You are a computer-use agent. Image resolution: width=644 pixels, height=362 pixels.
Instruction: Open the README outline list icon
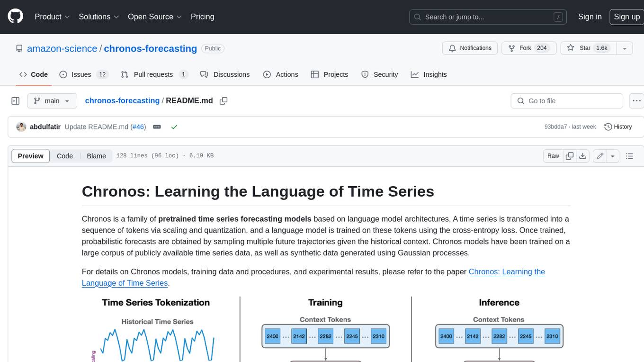(629, 156)
